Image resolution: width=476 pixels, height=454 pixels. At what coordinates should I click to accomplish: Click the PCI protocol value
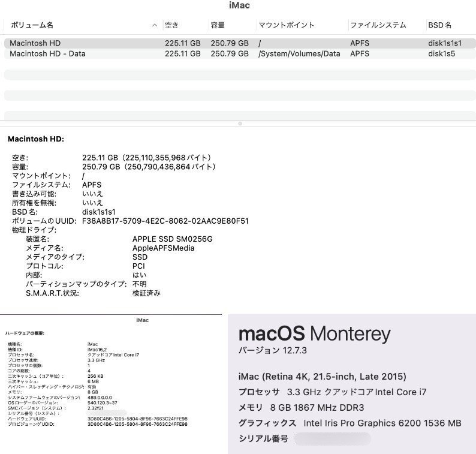coord(138,266)
